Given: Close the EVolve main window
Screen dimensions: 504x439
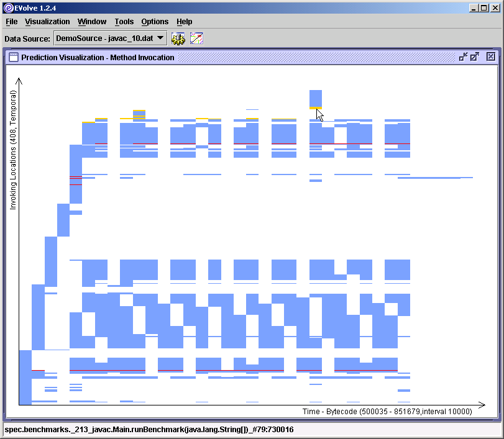Looking at the screenshot, I should [495, 8].
